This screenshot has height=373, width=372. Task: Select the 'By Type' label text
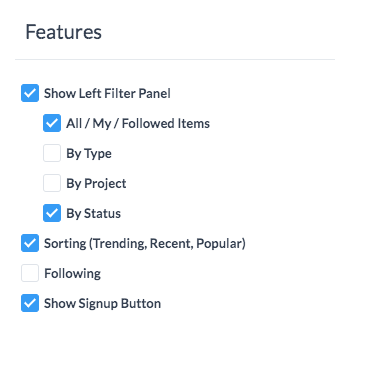89,154
